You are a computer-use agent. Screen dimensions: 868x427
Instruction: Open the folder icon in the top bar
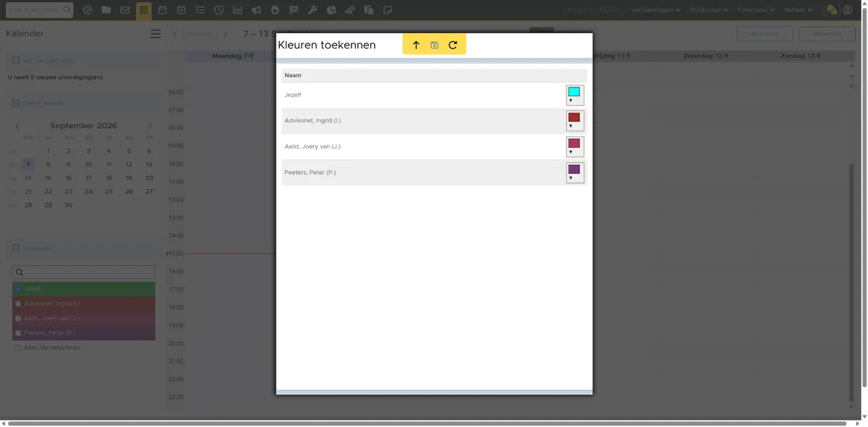106,10
